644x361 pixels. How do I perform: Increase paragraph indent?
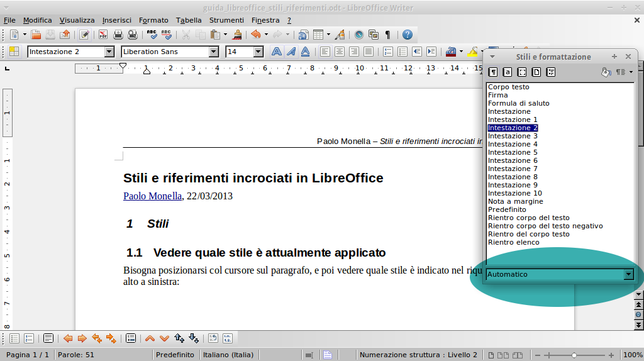[431, 52]
